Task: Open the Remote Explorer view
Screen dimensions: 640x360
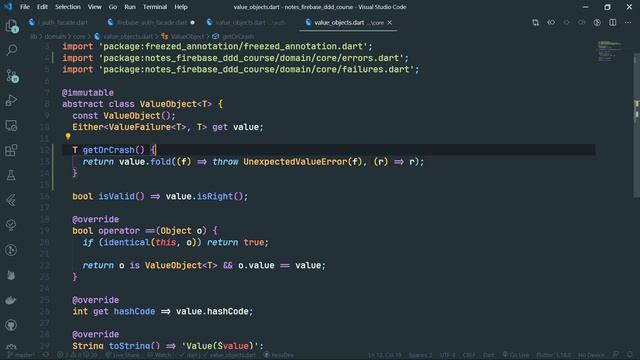Action: [11, 125]
